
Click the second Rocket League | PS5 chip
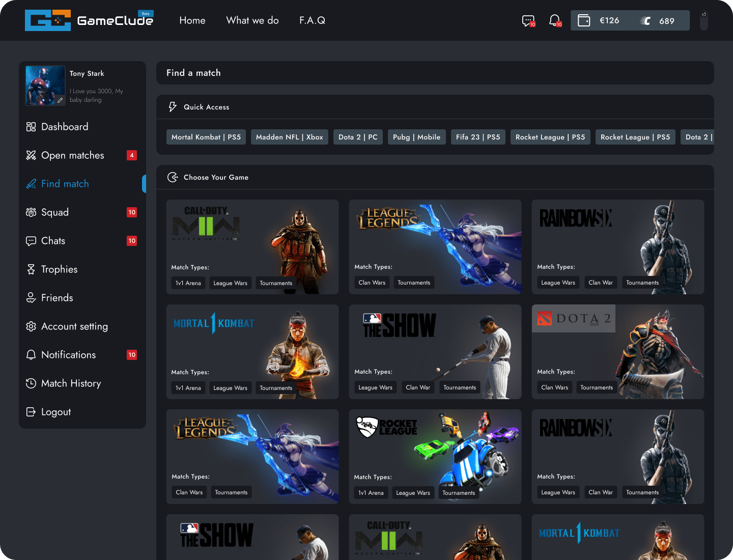click(x=635, y=137)
